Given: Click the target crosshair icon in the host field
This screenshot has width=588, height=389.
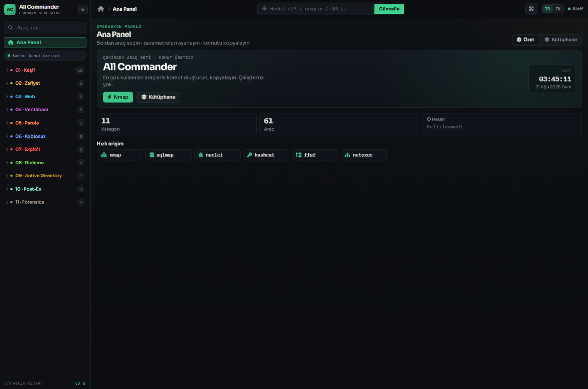Looking at the screenshot, I should 265,9.
